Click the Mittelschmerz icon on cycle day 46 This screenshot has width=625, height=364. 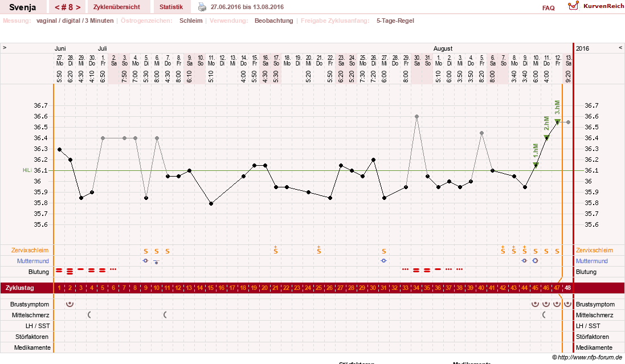tap(544, 315)
